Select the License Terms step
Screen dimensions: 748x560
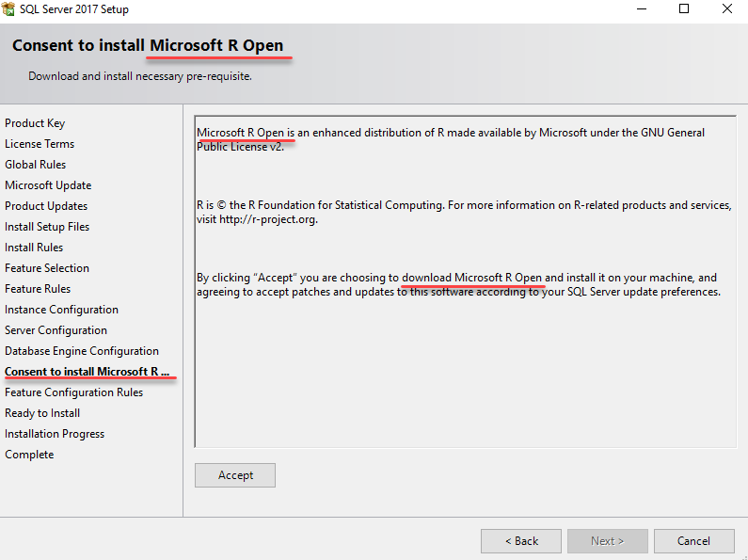click(40, 144)
